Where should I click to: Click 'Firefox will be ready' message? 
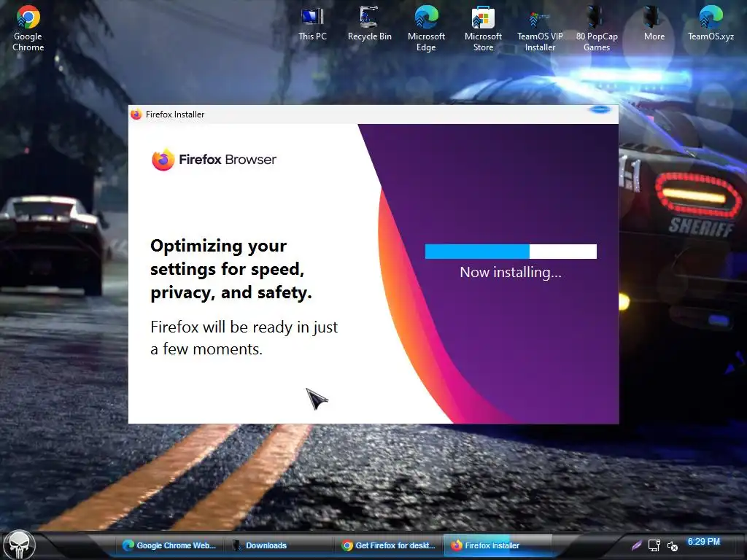[x=244, y=338]
